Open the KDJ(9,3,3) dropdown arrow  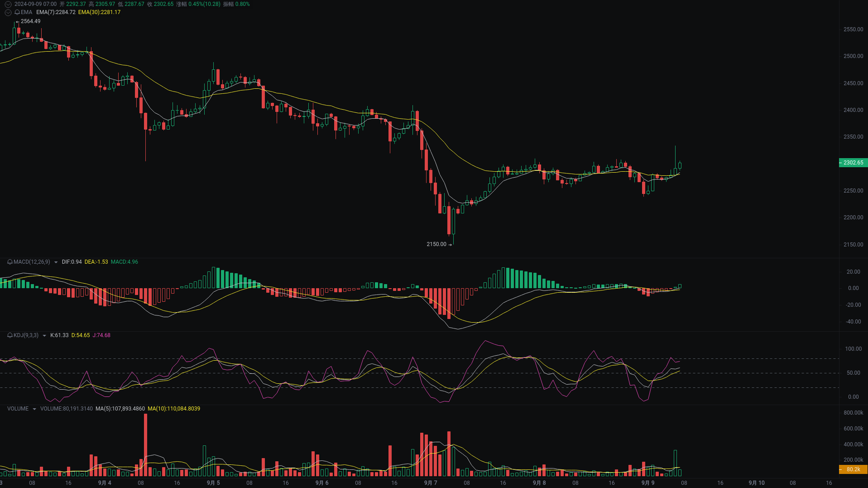(43, 335)
